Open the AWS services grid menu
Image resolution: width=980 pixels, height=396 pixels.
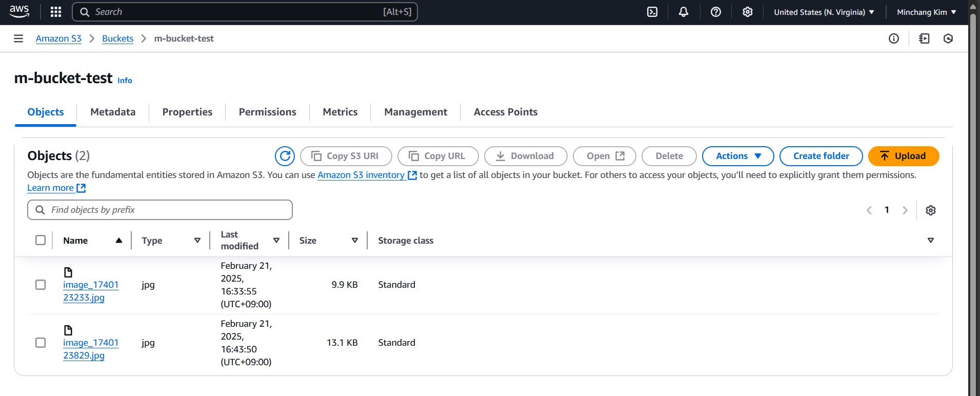click(56, 12)
